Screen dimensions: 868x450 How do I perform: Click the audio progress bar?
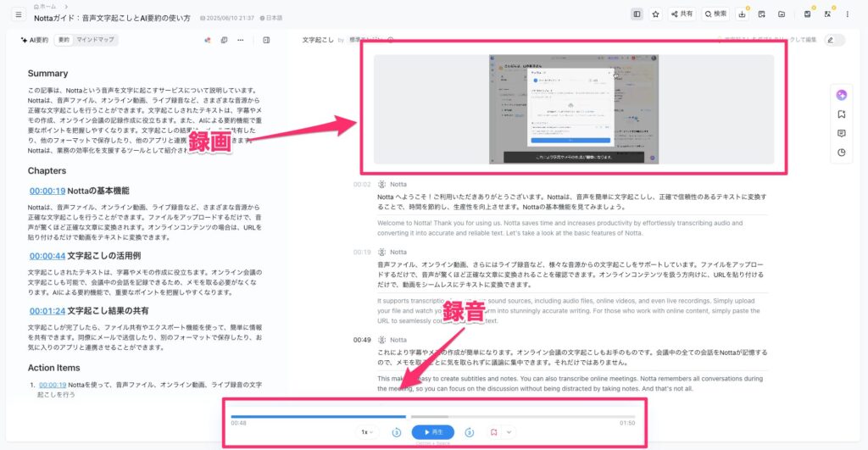[x=433, y=416]
